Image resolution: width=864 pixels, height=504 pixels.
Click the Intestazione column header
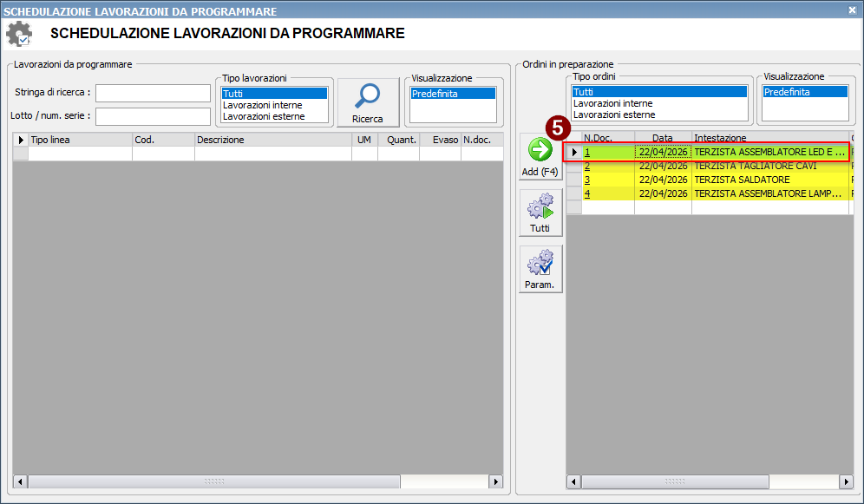click(769, 138)
